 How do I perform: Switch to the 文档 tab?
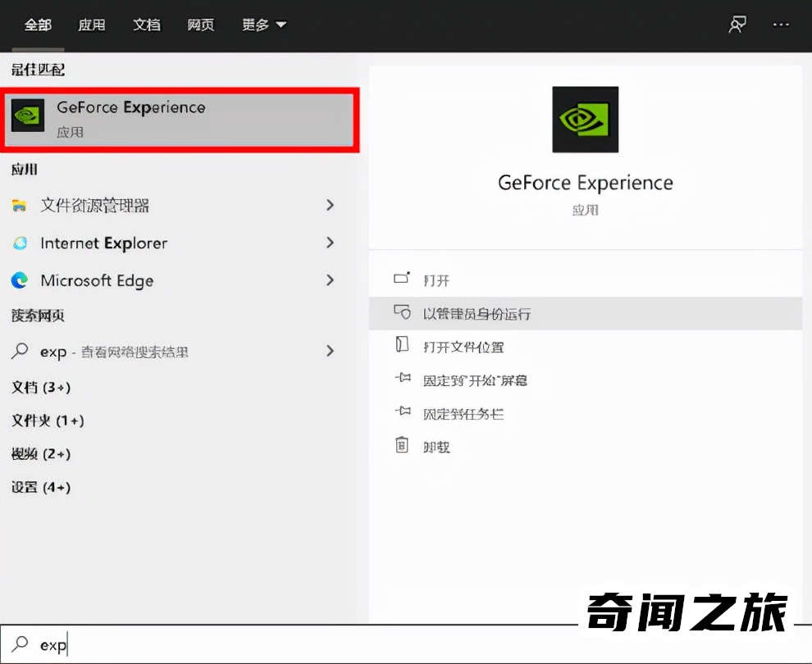(147, 25)
